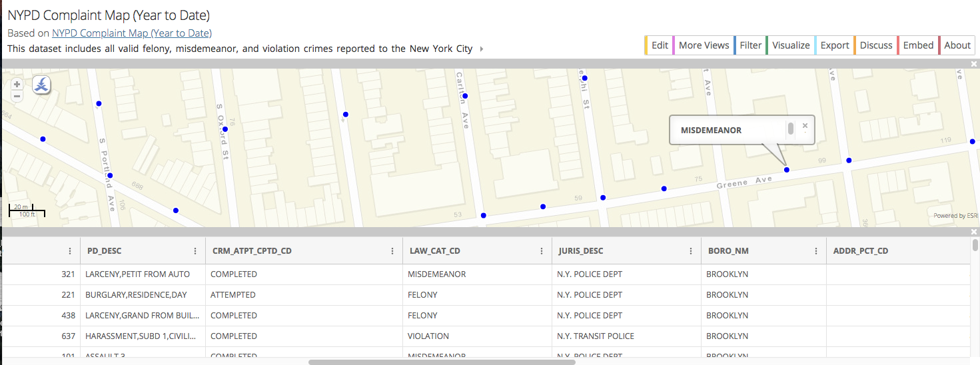Click COMPLETED in the HARASSMENT row
The width and height of the screenshot is (980, 365).
pos(304,336)
